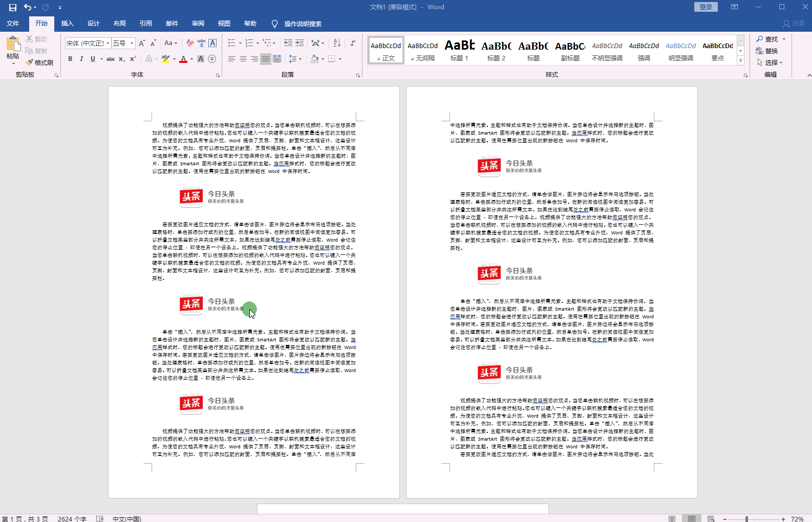
Task: Toggle bold formatting
Action: tap(70, 59)
